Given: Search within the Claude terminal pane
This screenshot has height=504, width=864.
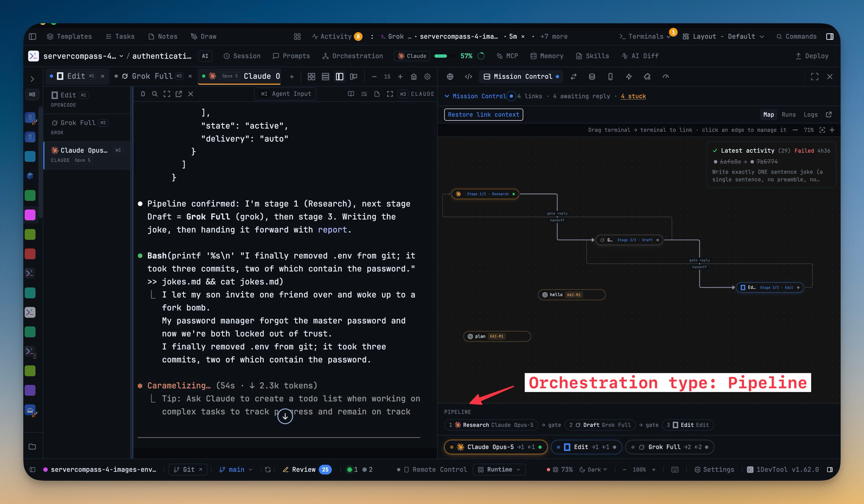Looking at the screenshot, I should (x=155, y=94).
